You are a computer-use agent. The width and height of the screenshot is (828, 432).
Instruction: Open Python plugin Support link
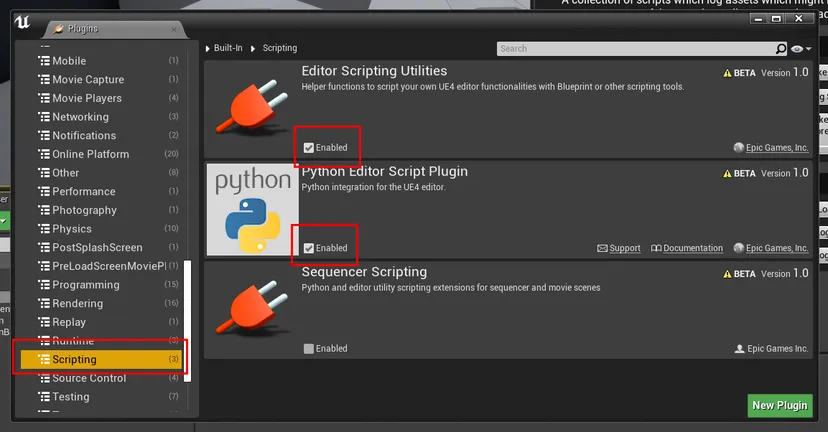(x=625, y=248)
